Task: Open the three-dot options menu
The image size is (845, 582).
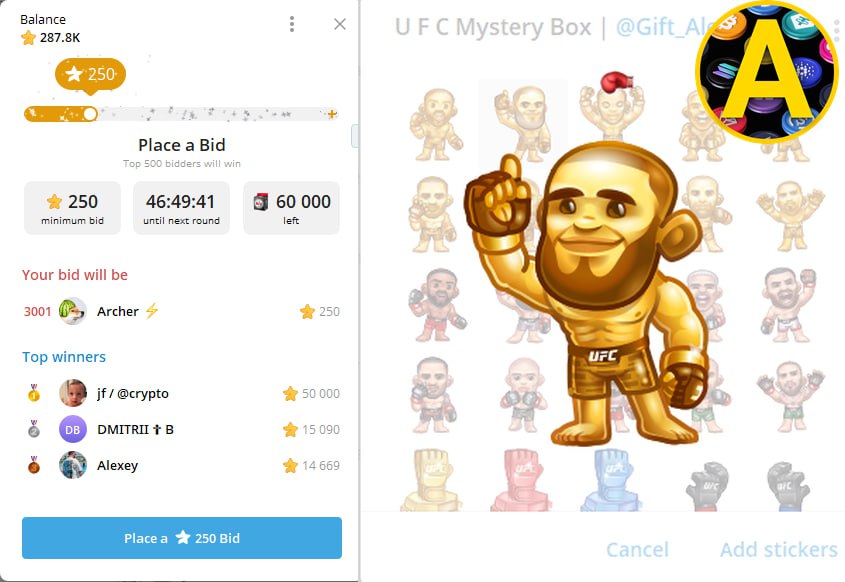Action: 292,24
